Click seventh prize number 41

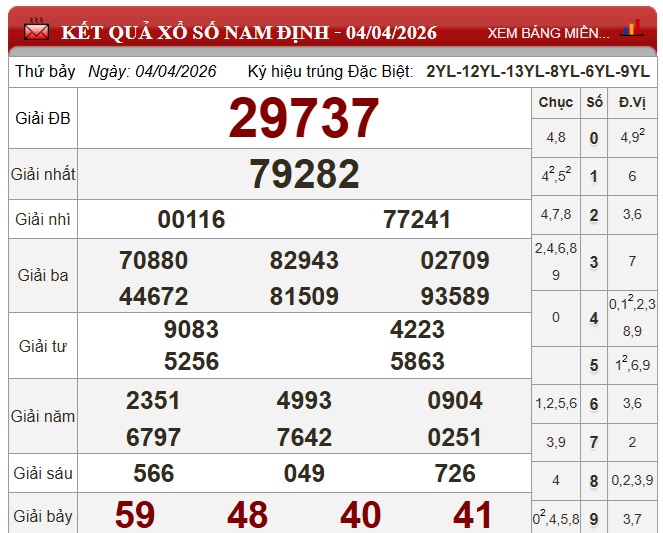(473, 515)
